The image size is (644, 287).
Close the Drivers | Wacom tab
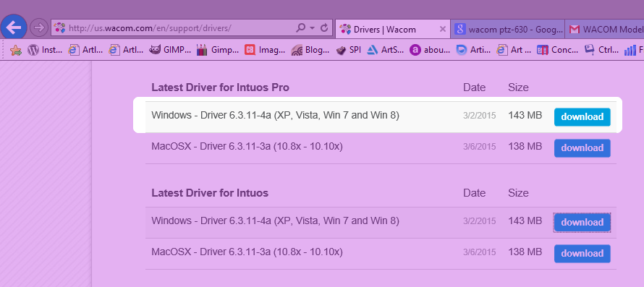coord(442,29)
